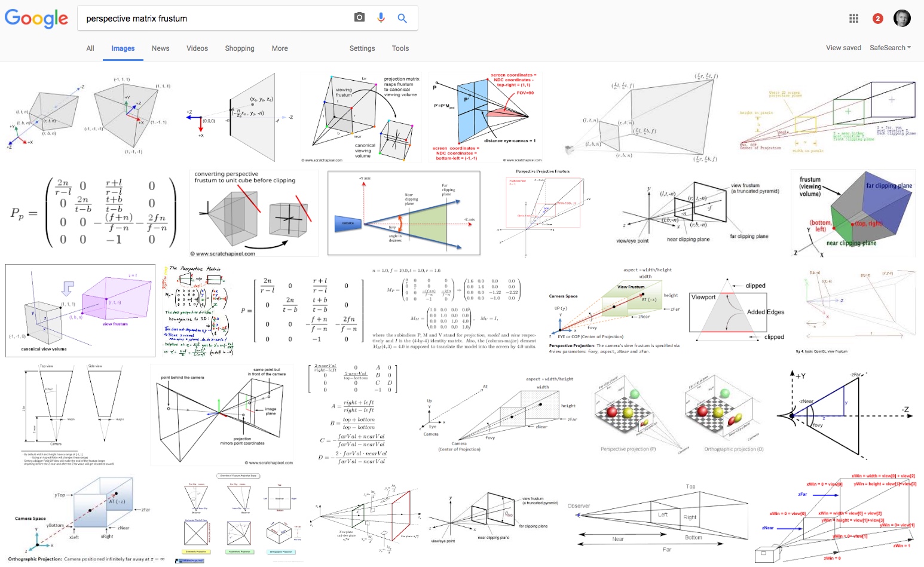
Task: Click the search box with perspective matrix frustum
Action: [215, 19]
